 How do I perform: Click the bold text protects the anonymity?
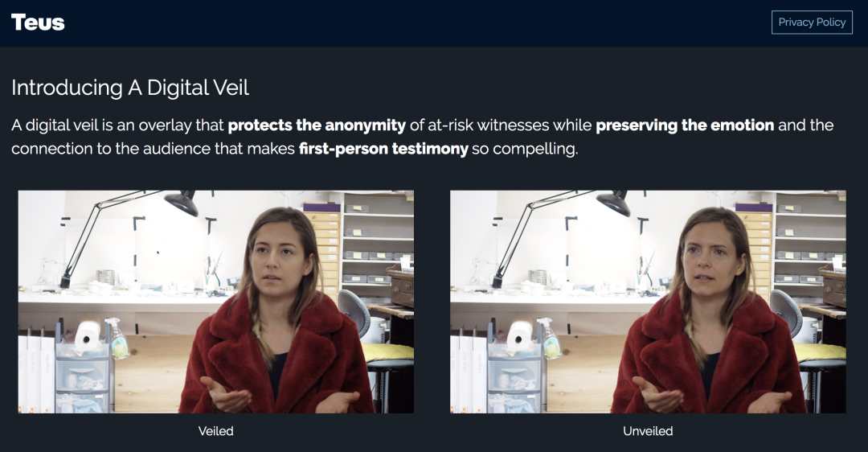click(x=317, y=125)
